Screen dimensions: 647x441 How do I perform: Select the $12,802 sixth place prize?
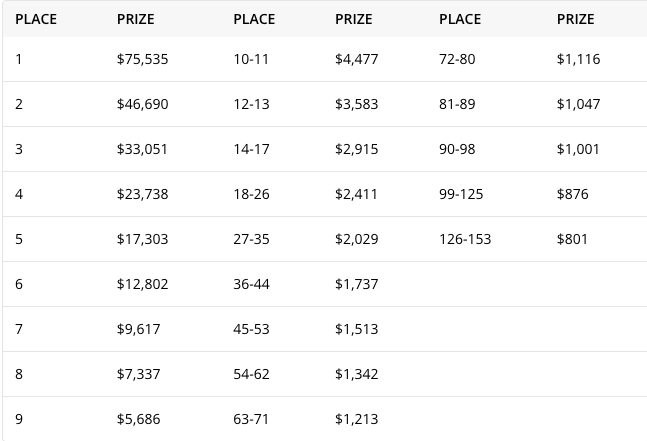click(x=142, y=284)
